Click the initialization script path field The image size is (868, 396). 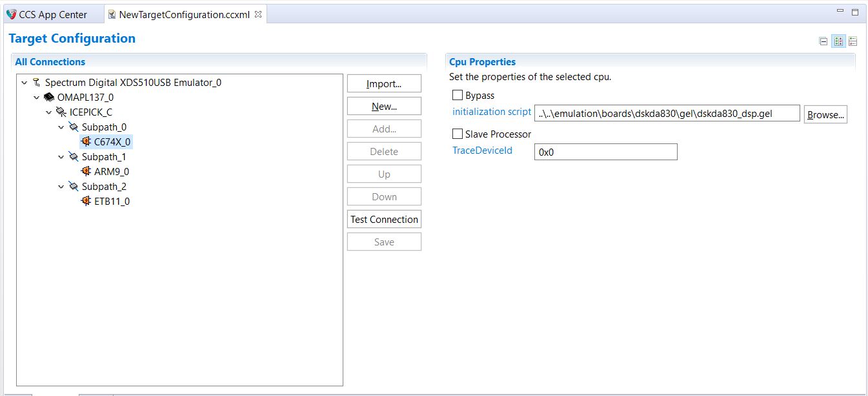pyautogui.click(x=667, y=114)
